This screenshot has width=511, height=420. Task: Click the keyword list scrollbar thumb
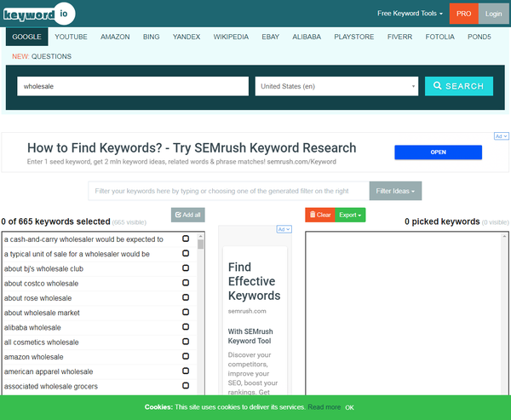(200, 245)
